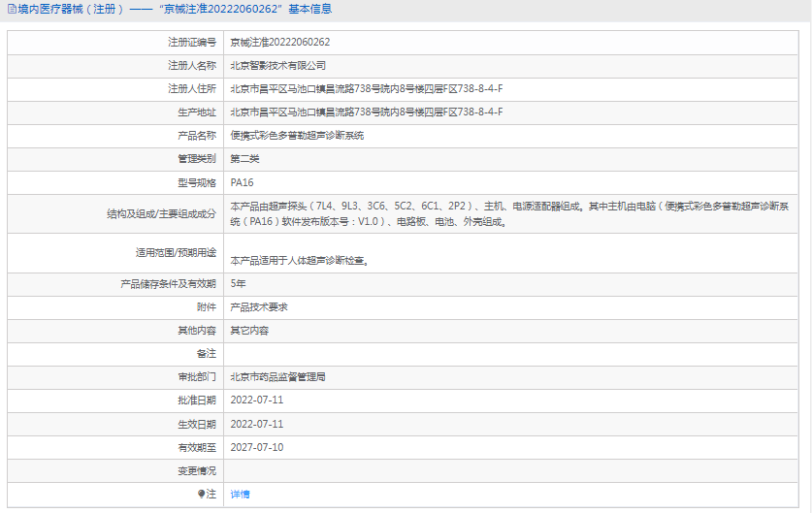Image resolution: width=812 pixels, height=513 pixels.
Task: Click the 审批部门 label
Action: pyautogui.click(x=197, y=377)
